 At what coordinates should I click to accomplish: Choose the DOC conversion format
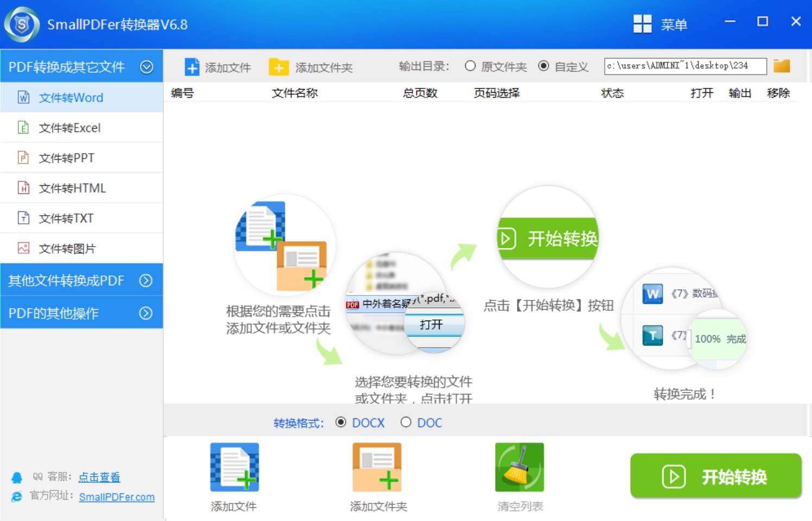406,422
